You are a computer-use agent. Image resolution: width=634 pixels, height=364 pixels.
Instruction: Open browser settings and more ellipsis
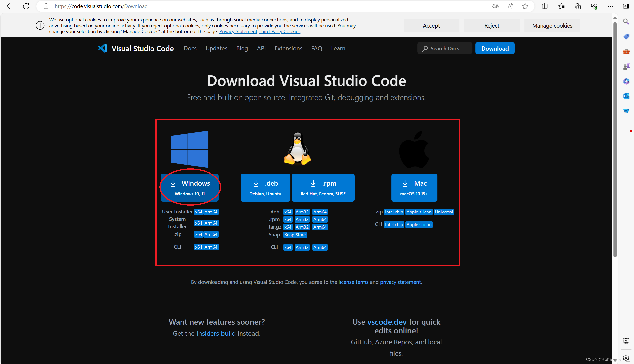pos(610,6)
